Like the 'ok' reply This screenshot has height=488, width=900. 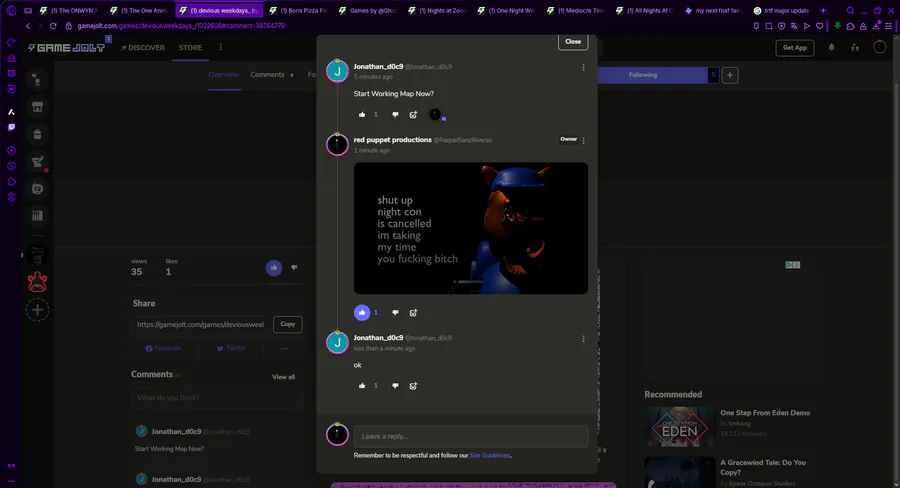pyautogui.click(x=362, y=386)
